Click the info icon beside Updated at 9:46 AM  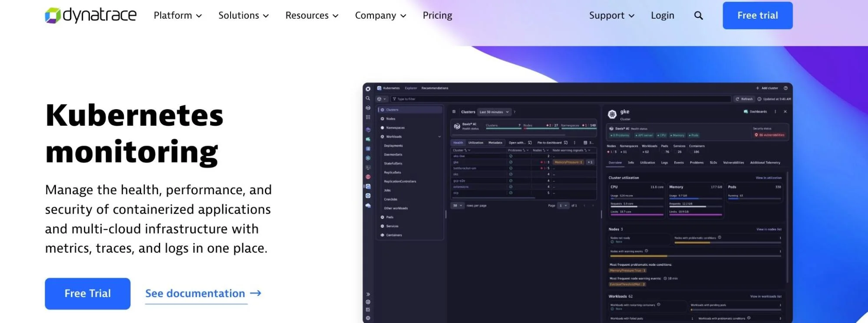(x=759, y=99)
